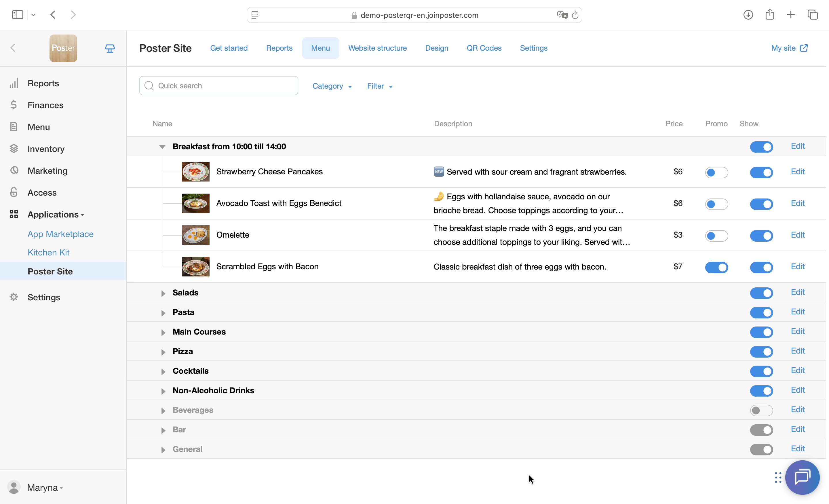
Task: Expand the Salads category
Action: point(163,293)
